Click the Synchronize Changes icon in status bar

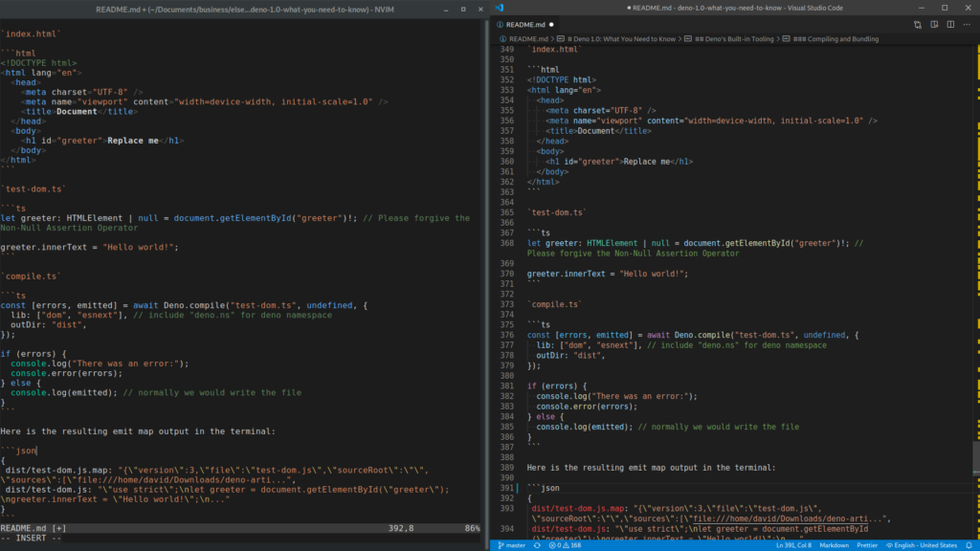point(537,545)
